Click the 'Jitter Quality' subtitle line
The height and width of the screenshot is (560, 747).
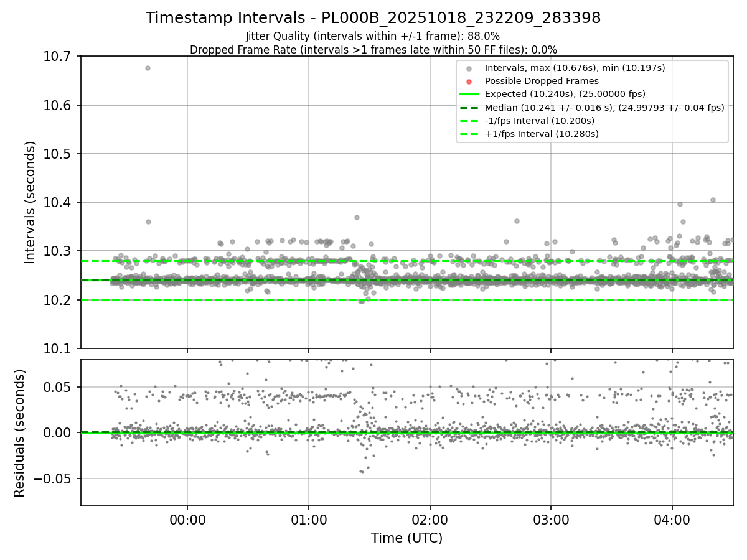tap(373, 36)
